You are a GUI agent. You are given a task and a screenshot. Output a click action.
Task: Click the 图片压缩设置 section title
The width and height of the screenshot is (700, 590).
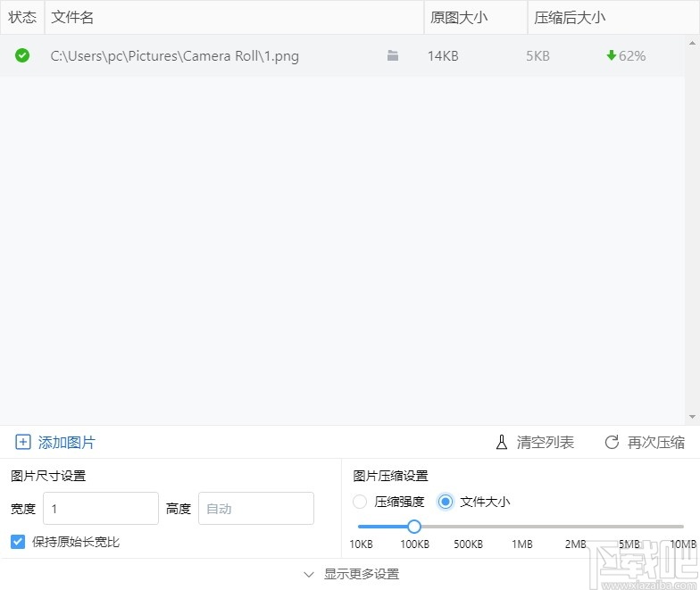tap(391, 476)
